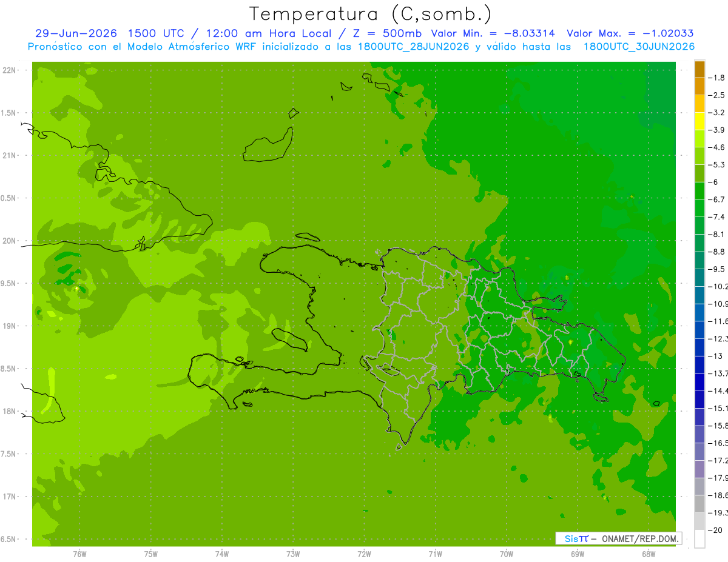The image size is (728, 562).
Task: Click the '74W' longitude axis label
Action: 221,554
